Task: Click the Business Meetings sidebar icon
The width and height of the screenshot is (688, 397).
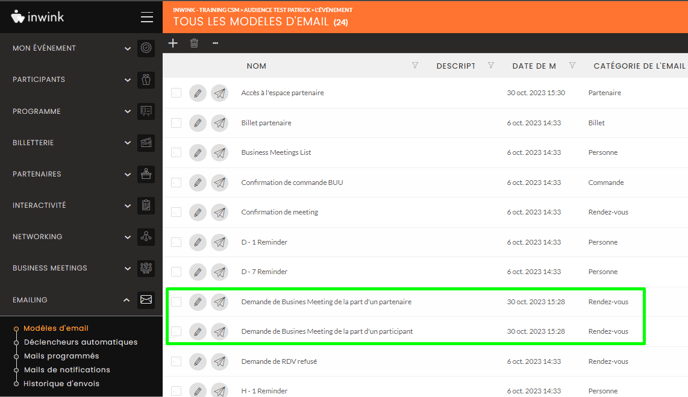Action: 146,268
